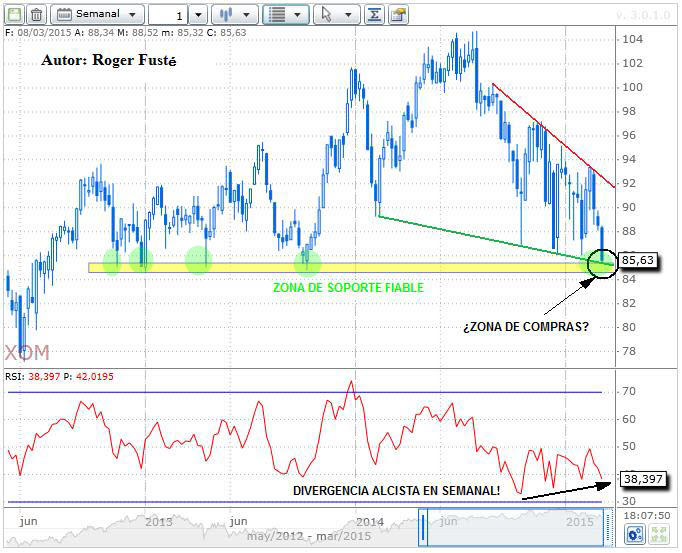Click the expand arrows fullscreen icon
The width and height of the screenshot is (682, 553).
click(x=660, y=535)
